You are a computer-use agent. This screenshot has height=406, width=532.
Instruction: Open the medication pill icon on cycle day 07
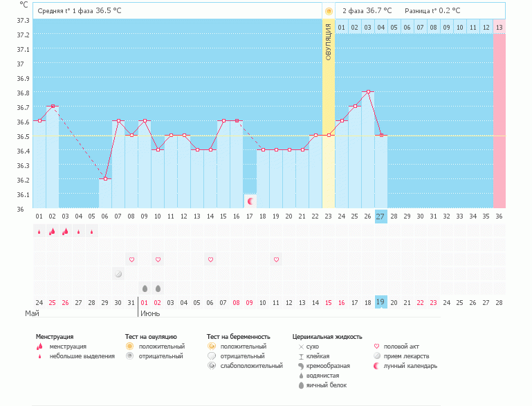tap(118, 274)
